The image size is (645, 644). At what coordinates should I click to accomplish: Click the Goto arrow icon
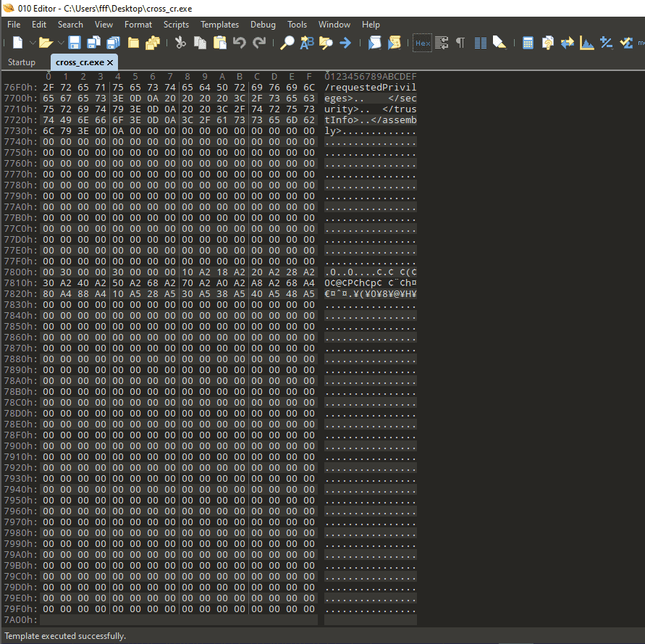pyautogui.click(x=345, y=43)
